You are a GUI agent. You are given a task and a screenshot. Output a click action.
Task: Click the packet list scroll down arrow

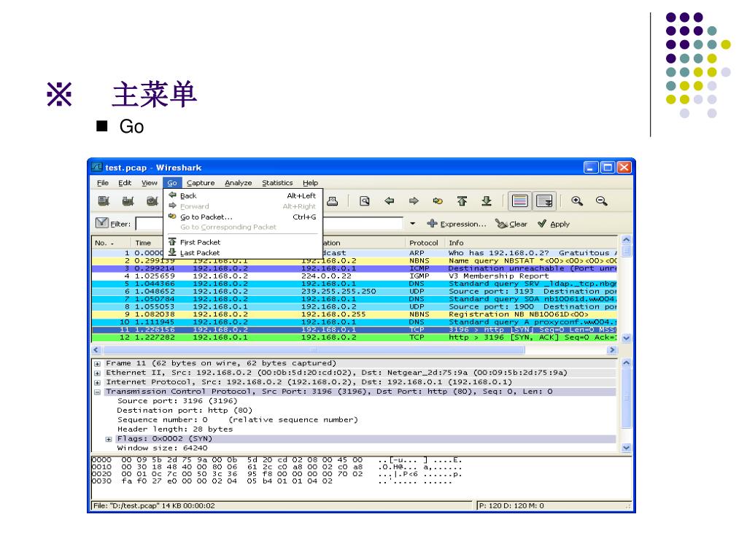pos(627,338)
